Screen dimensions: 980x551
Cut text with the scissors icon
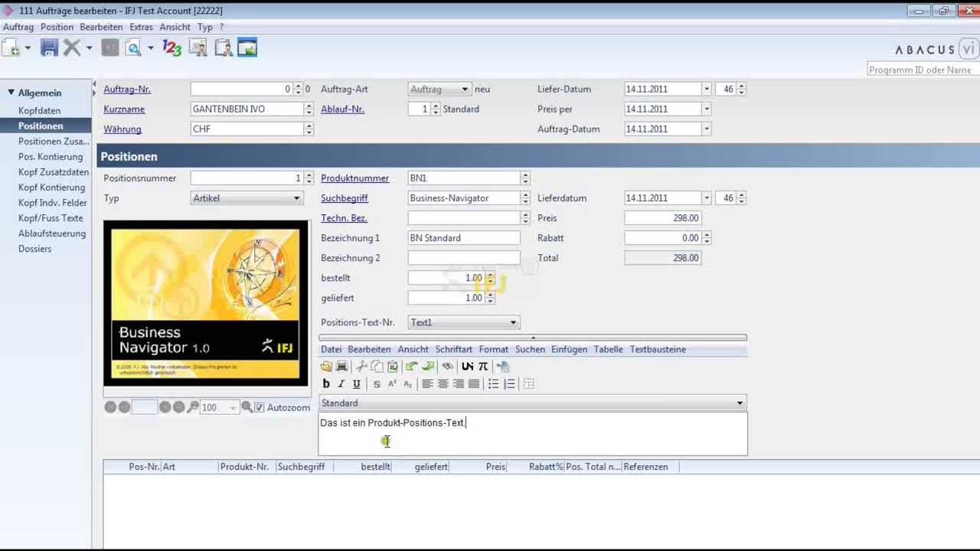coord(362,367)
